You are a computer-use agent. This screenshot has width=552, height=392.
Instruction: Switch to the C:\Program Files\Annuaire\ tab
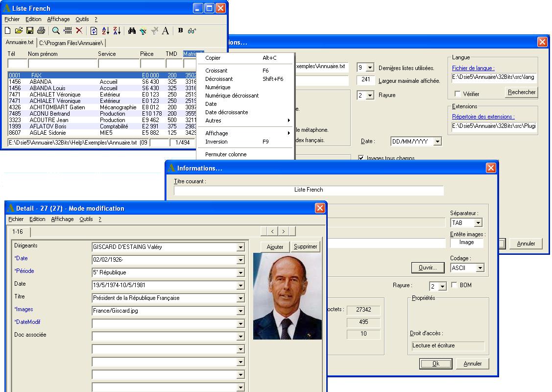(x=71, y=43)
